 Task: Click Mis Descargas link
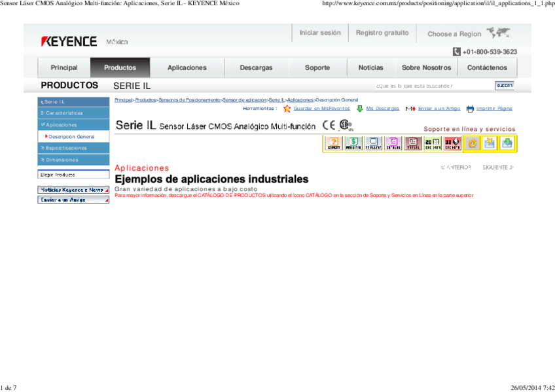(x=383, y=109)
